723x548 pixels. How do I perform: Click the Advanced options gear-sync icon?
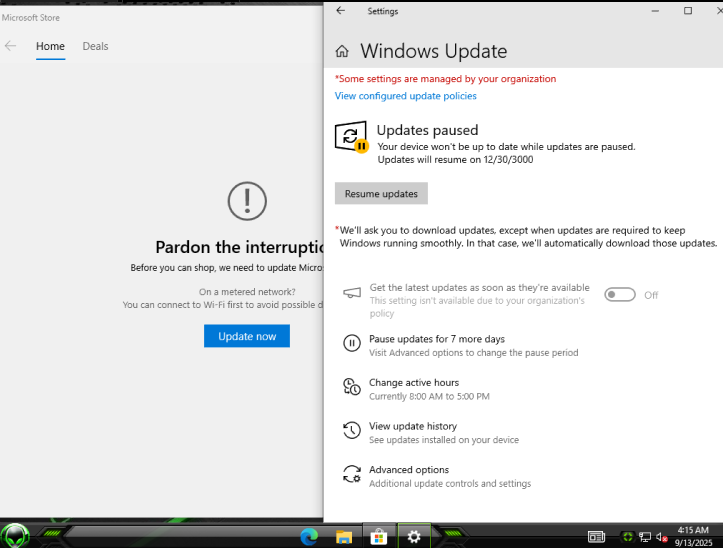[351, 474]
